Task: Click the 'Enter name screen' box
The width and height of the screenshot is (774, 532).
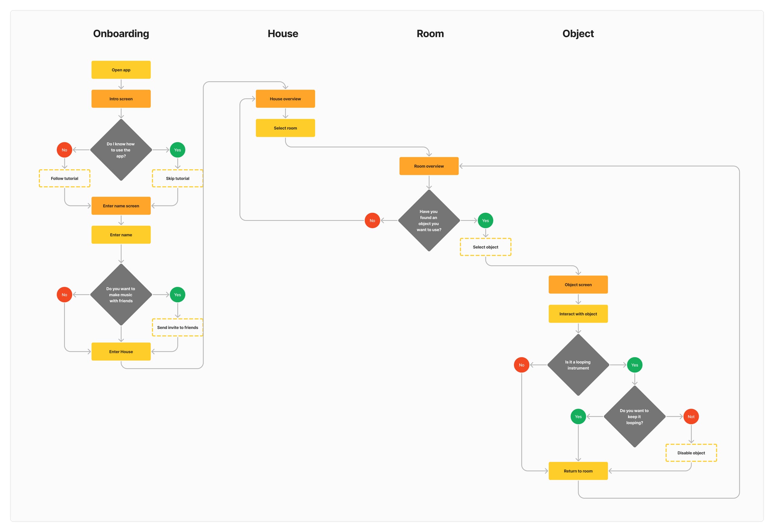Action: point(121,206)
